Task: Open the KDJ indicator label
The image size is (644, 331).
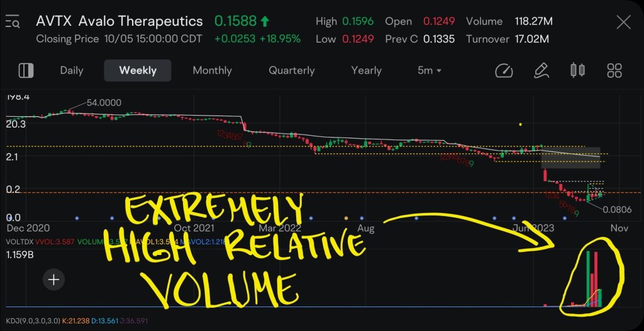Action: [31, 322]
